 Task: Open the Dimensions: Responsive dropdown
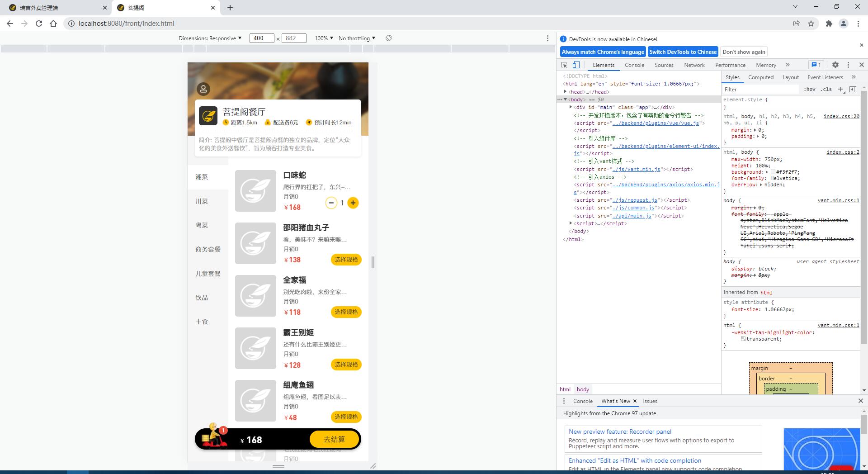pyautogui.click(x=210, y=38)
